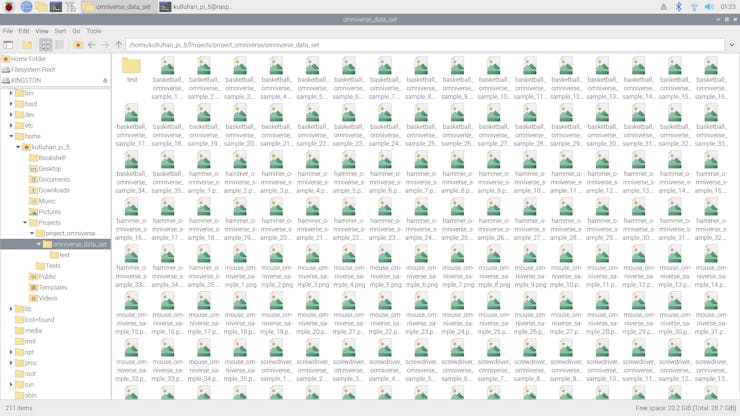The width and height of the screenshot is (740, 416).
Task: Open the Tools menu
Action: pyautogui.click(x=94, y=31)
